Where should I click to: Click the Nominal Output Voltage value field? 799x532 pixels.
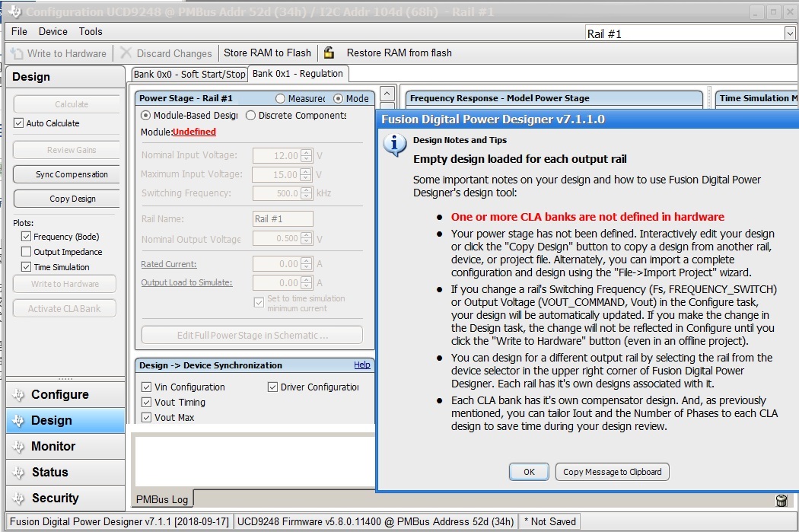tap(277, 238)
